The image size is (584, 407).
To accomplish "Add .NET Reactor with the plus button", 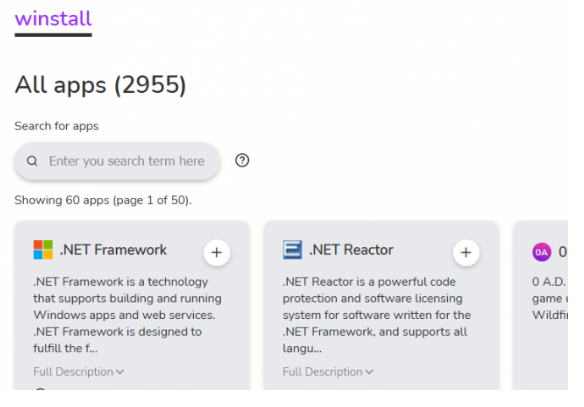I will 466,252.
